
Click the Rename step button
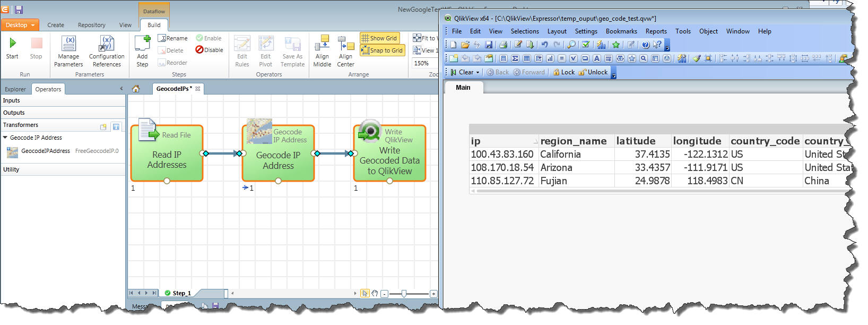(x=172, y=38)
